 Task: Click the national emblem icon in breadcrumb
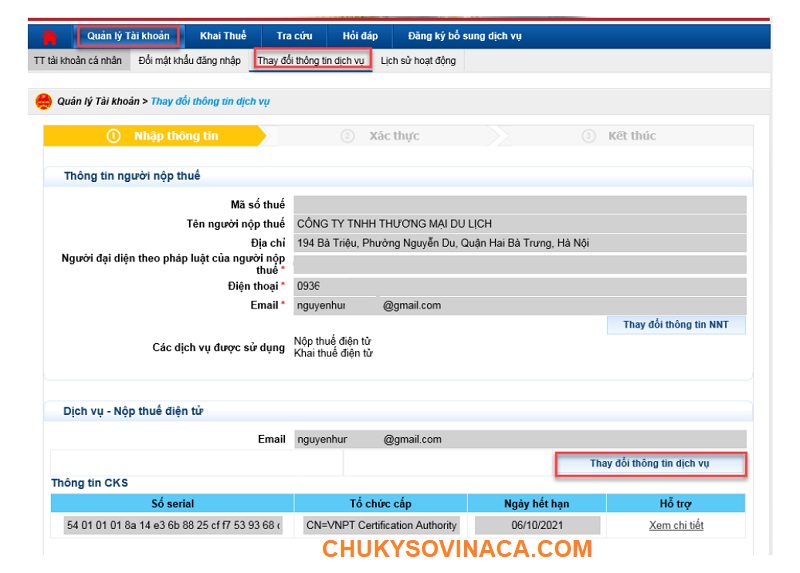(x=43, y=101)
